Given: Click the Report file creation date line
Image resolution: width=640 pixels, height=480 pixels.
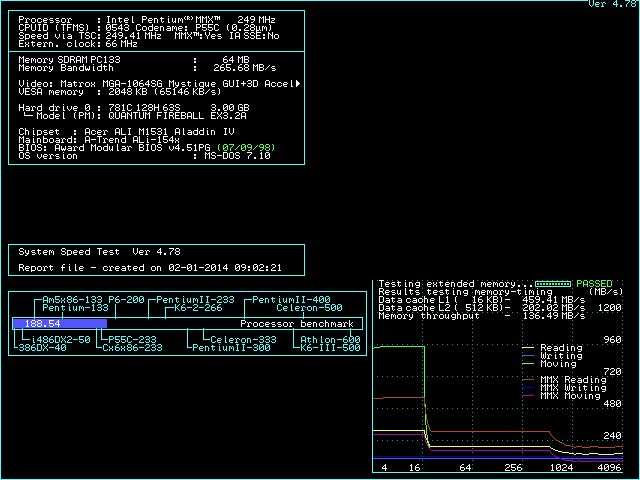Looking at the screenshot, I should [x=150, y=268].
